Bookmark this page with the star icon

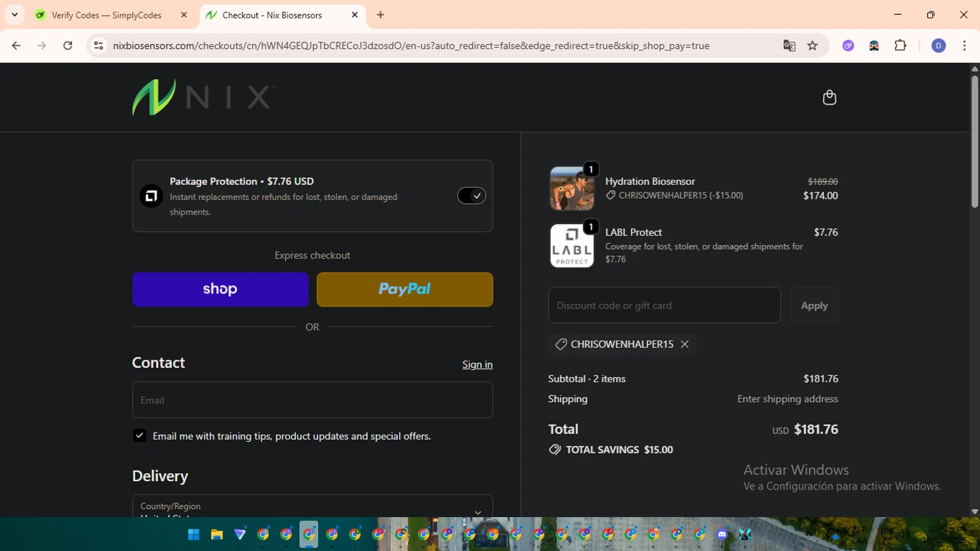point(812,46)
